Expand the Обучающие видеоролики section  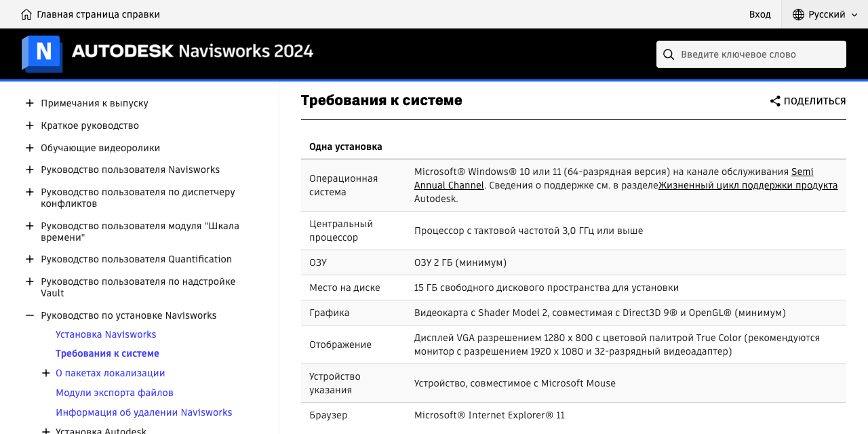(x=30, y=148)
